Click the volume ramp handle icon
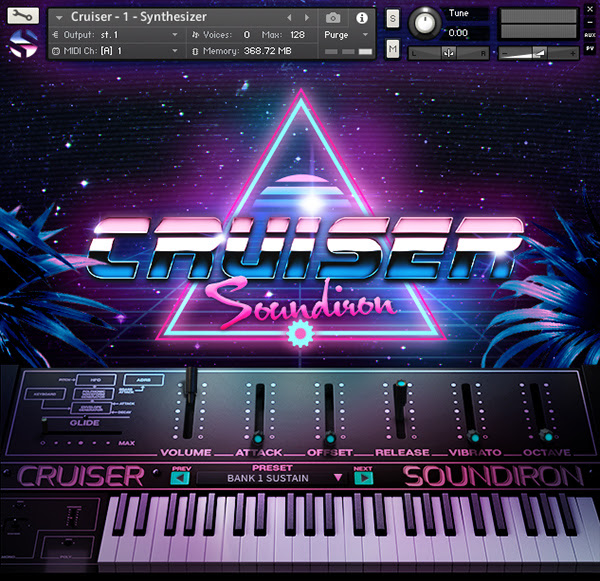Image resolution: width=600 pixels, height=581 pixels. click(540, 53)
